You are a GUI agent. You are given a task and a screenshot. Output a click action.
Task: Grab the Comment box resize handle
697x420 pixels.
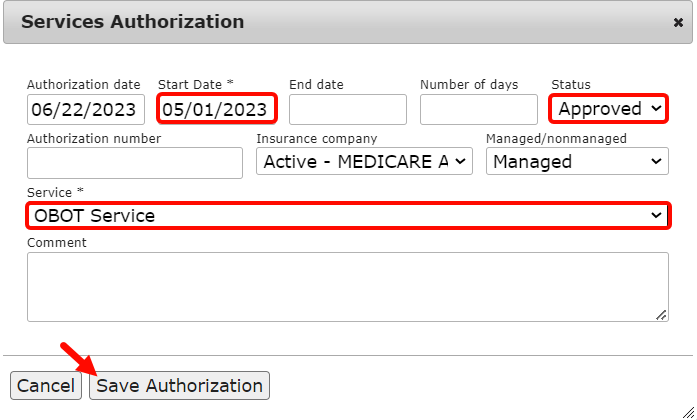[x=662, y=315]
